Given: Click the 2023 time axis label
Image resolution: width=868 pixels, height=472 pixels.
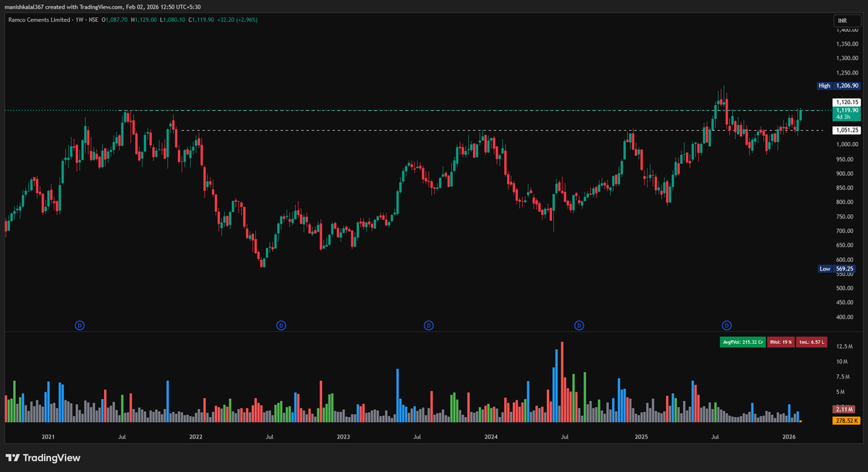Looking at the screenshot, I should 343,437.
